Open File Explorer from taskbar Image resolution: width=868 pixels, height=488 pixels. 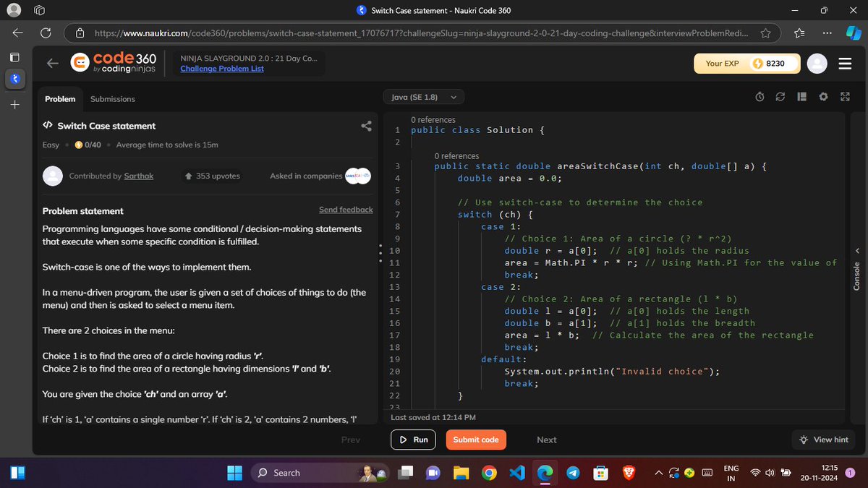[461, 473]
